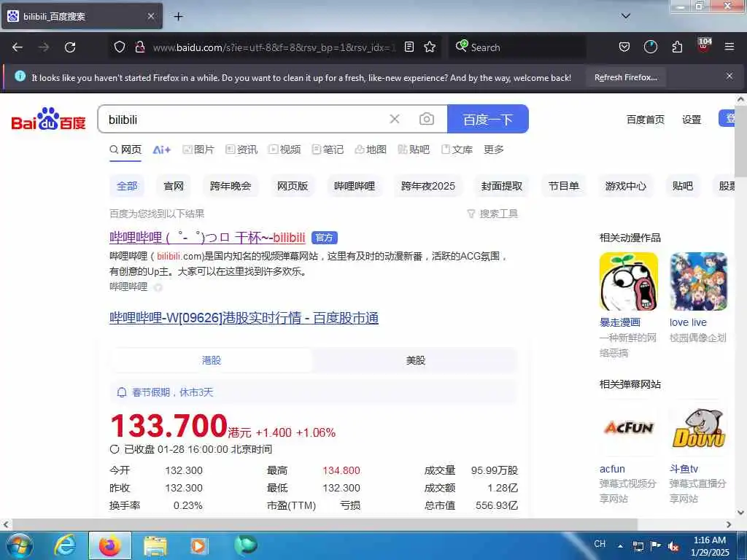Click the love live thumbnail image
The image size is (747, 560).
coord(698,281)
